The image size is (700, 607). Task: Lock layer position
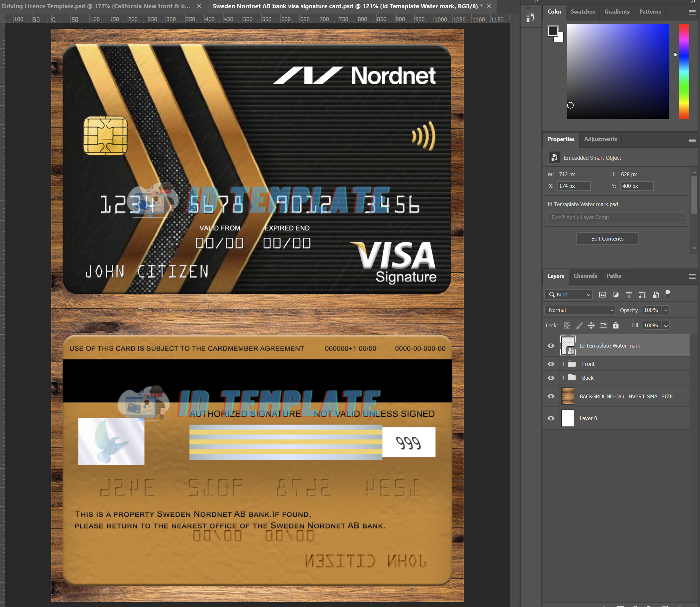(x=591, y=325)
